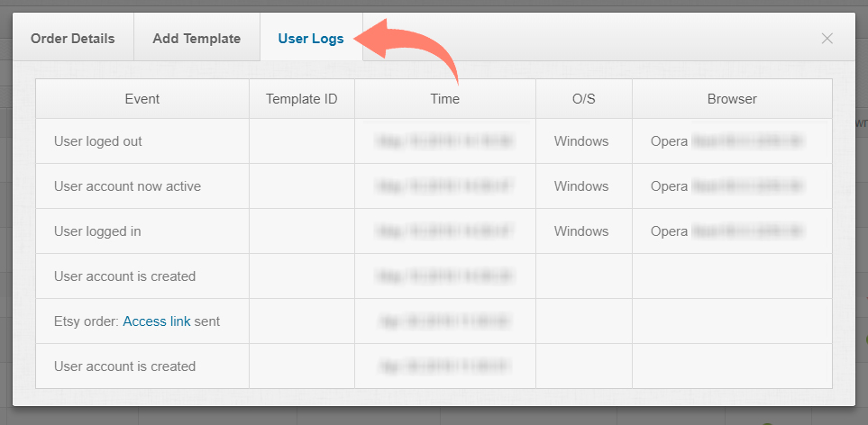
Task: Switch to the Order Details tab
Action: point(73,39)
